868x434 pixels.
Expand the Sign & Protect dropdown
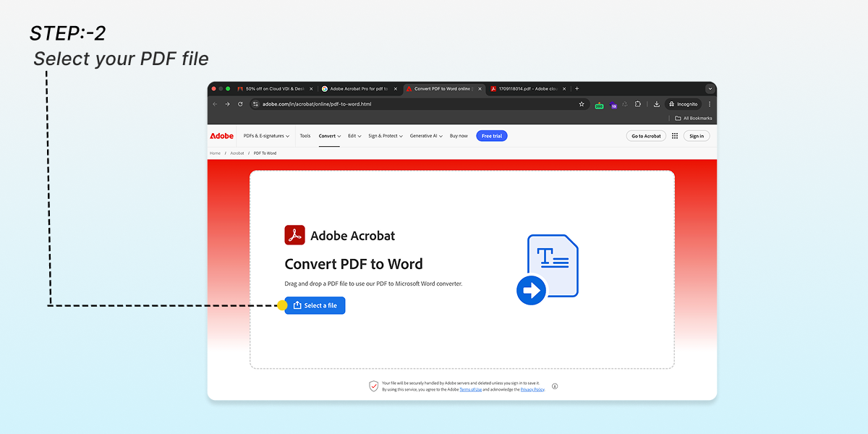385,135
